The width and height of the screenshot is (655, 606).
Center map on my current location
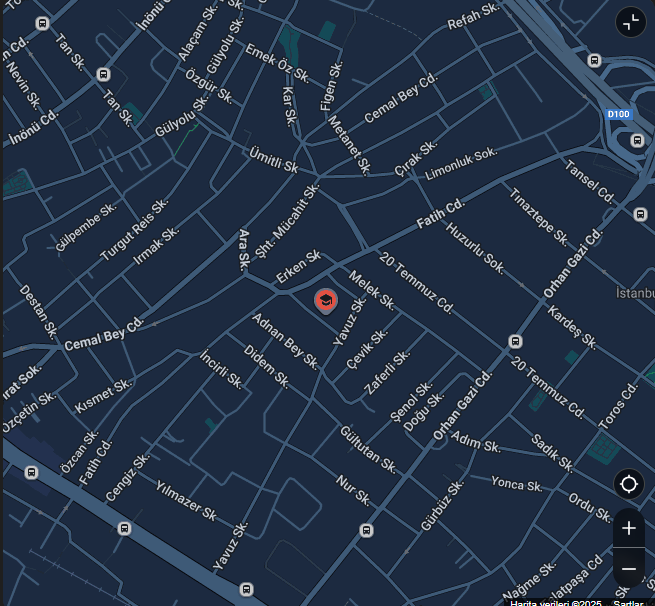(x=629, y=484)
